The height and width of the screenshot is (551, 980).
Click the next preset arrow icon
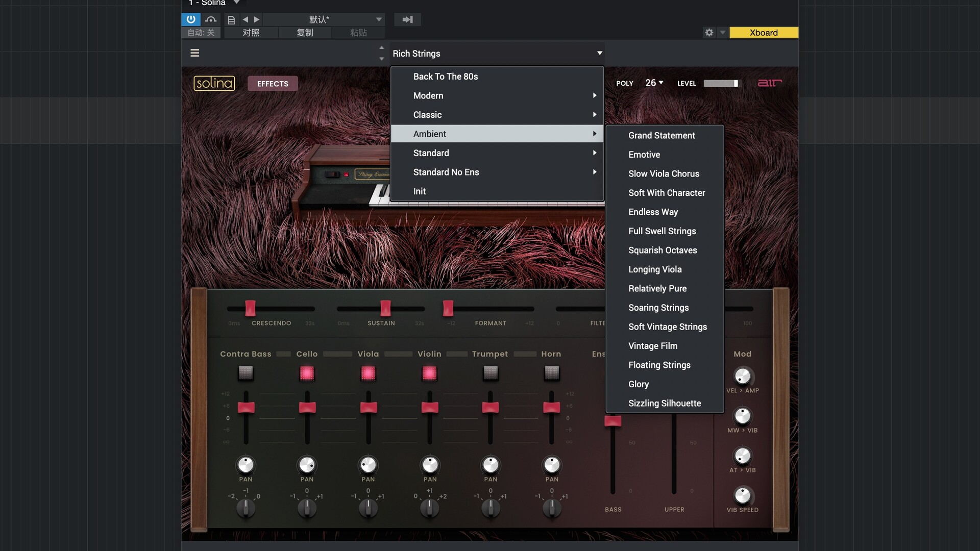click(257, 19)
